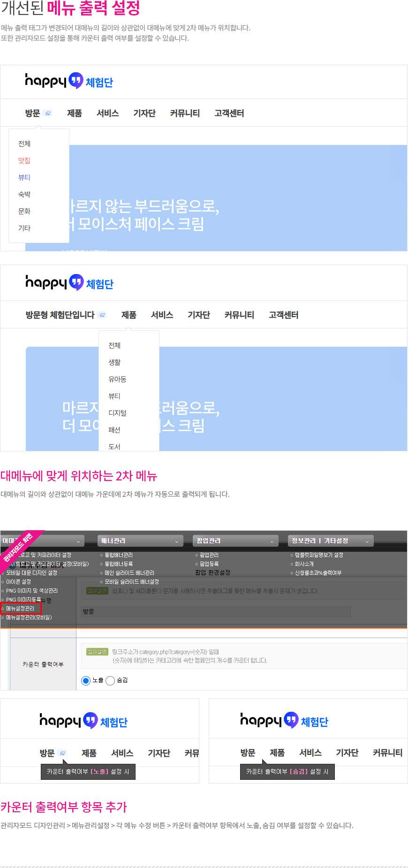The width and height of the screenshot is (408, 868).
Task: Click the happy logo in the 숨김 counter example
Action: (x=284, y=721)
